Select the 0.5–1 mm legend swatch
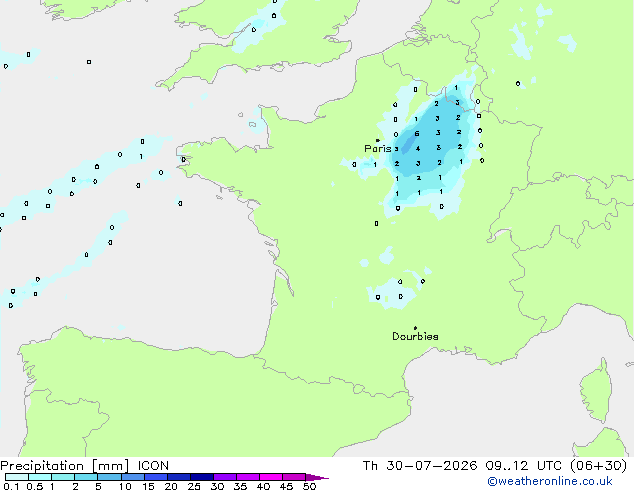634x490 pixels. (x=40, y=477)
